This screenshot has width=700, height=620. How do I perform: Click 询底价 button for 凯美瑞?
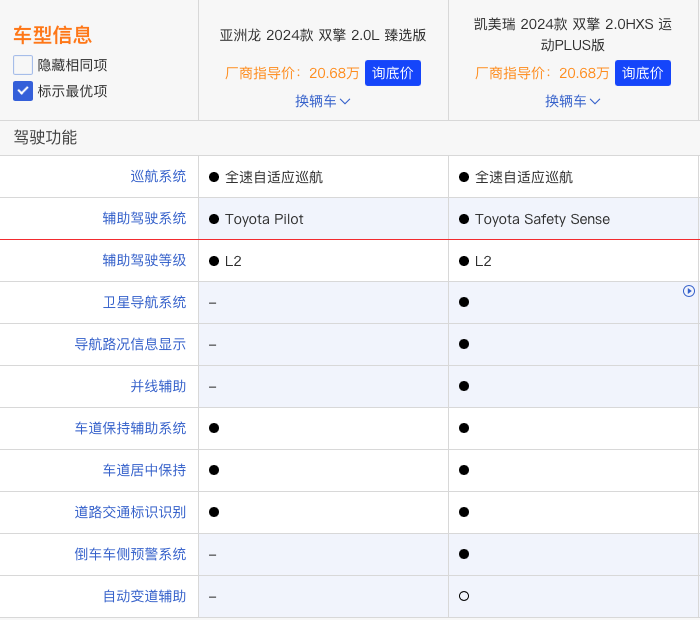[x=643, y=73]
